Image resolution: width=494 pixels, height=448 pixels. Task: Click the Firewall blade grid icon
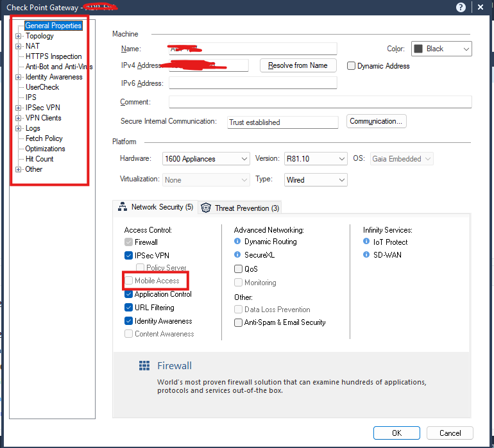(144, 365)
